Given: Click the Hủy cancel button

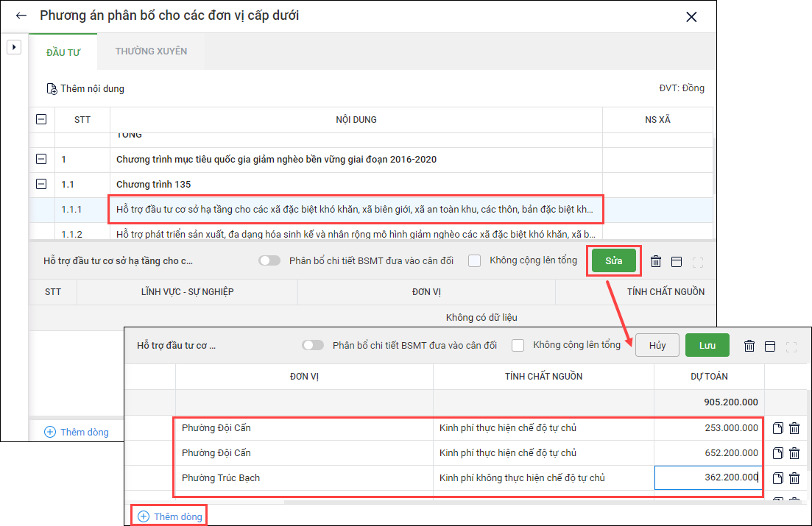Looking at the screenshot, I should click(x=657, y=345).
